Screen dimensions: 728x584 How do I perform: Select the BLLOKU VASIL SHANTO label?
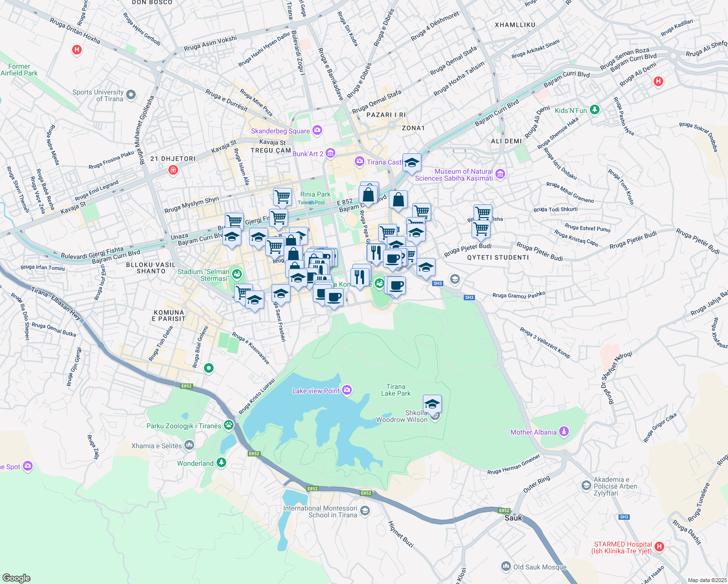pyautogui.click(x=151, y=268)
